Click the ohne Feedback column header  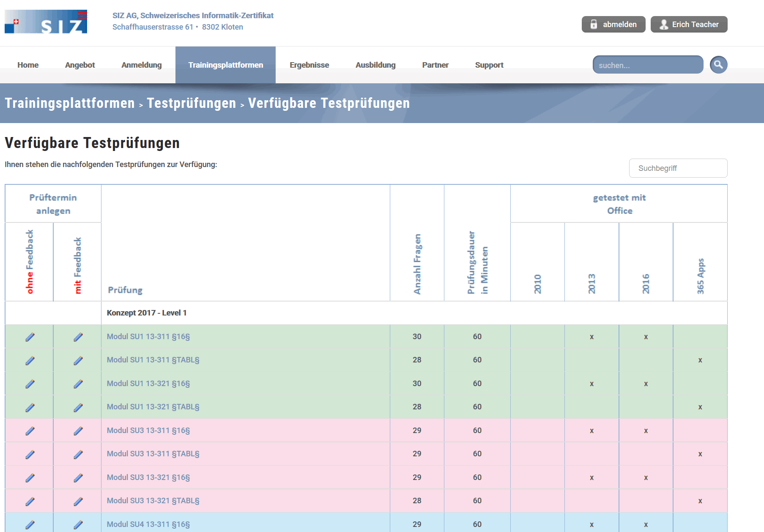coord(29,262)
